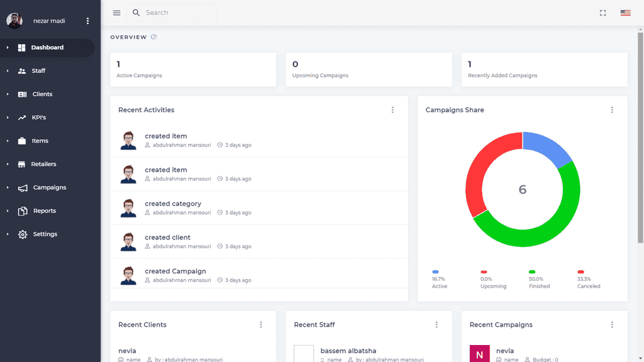Click the Settings gear icon

pyautogui.click(x=23, y=234)
